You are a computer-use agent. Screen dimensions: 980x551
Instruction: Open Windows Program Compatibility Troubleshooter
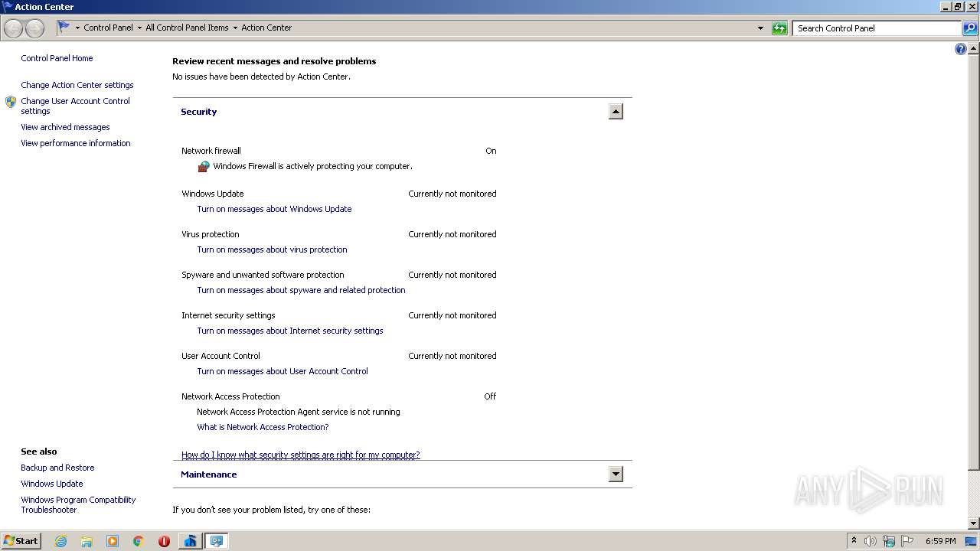[78, 504]
